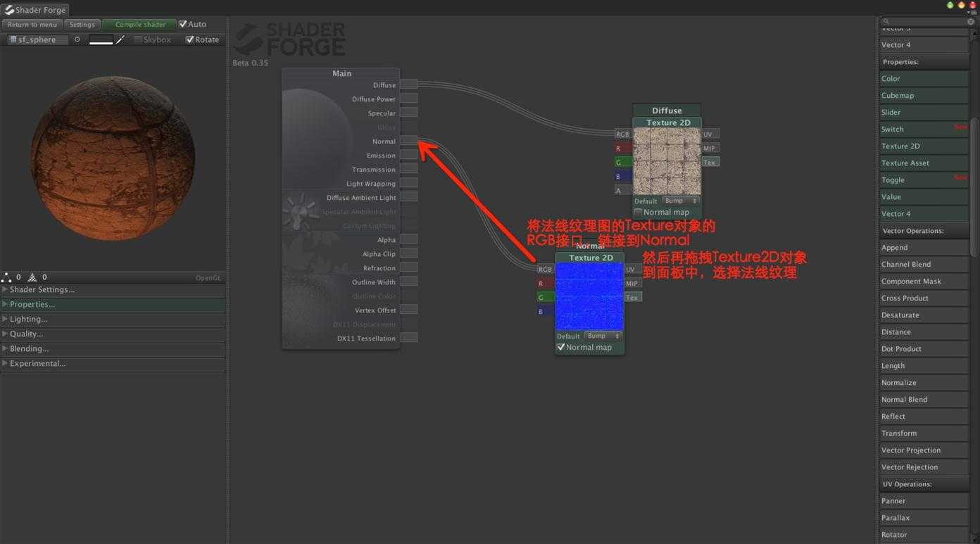Click the Diffuse Power input connector

[x=408, y=99]
